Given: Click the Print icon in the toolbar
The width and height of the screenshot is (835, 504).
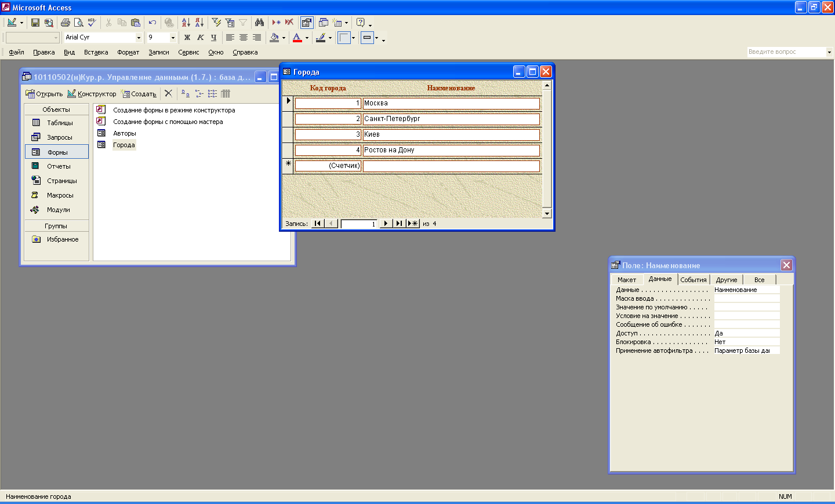Looking at the screenshot, I should (66, 23).
